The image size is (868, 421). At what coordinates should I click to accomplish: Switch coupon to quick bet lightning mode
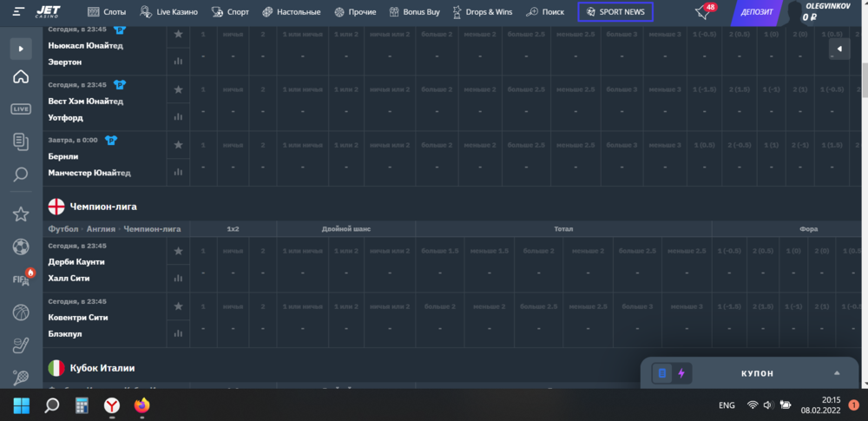click(x=681, y=373)
